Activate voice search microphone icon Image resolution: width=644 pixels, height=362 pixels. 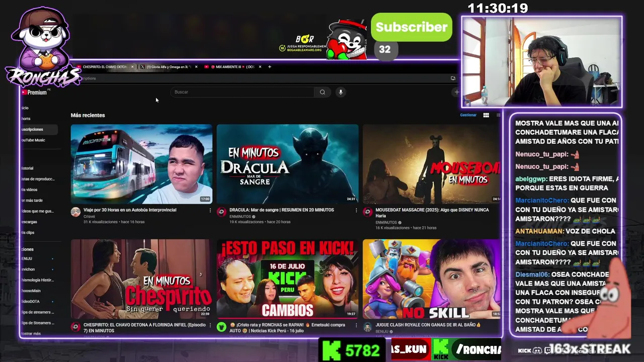341,92
